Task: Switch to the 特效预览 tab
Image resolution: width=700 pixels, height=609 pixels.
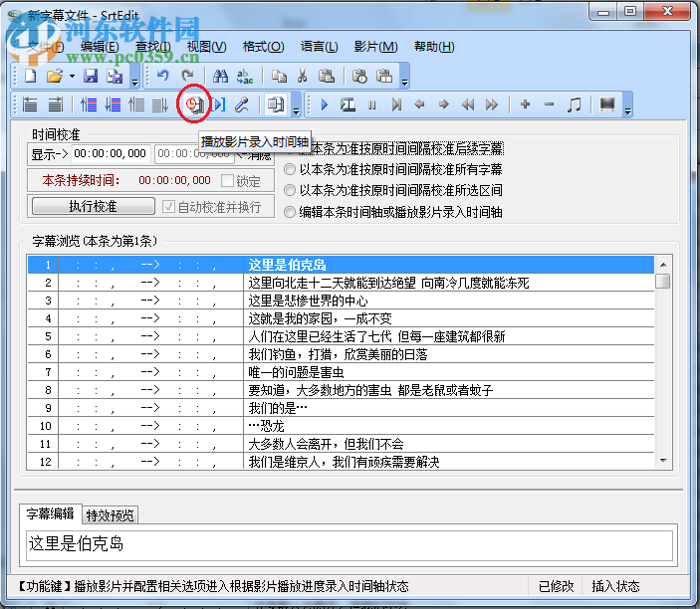Action: click(110, 515)
